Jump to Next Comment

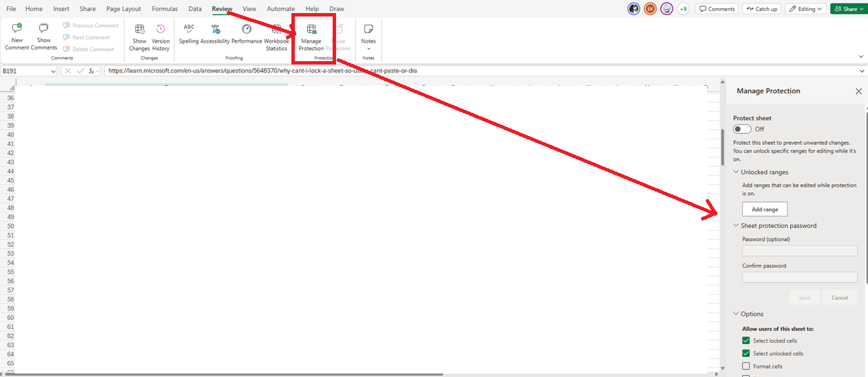(86, 37)
